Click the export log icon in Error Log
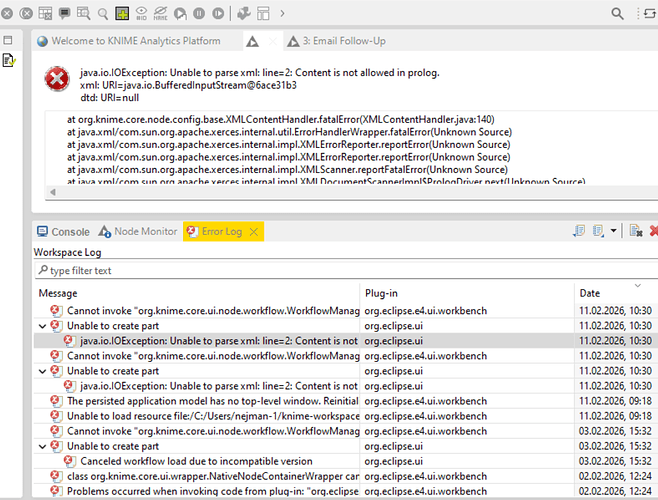Viewport: 658px width, 500px height. coord(579,231)
